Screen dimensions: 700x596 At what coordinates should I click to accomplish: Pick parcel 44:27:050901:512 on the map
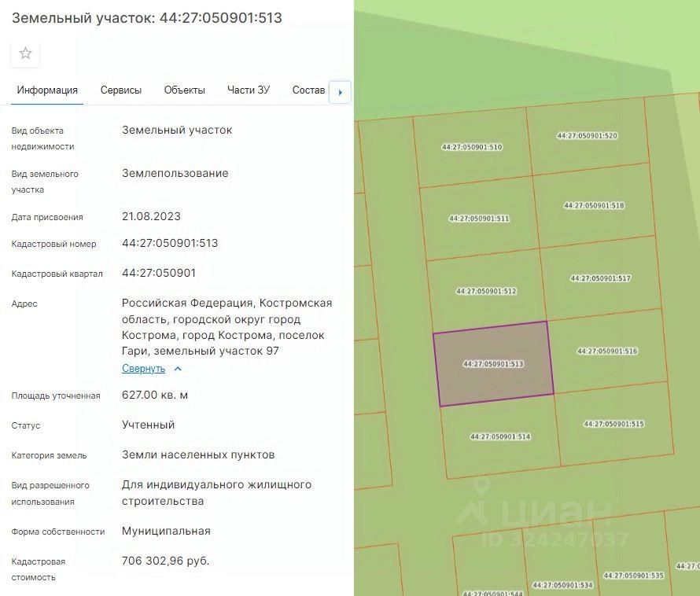click(x=486, y=291)
